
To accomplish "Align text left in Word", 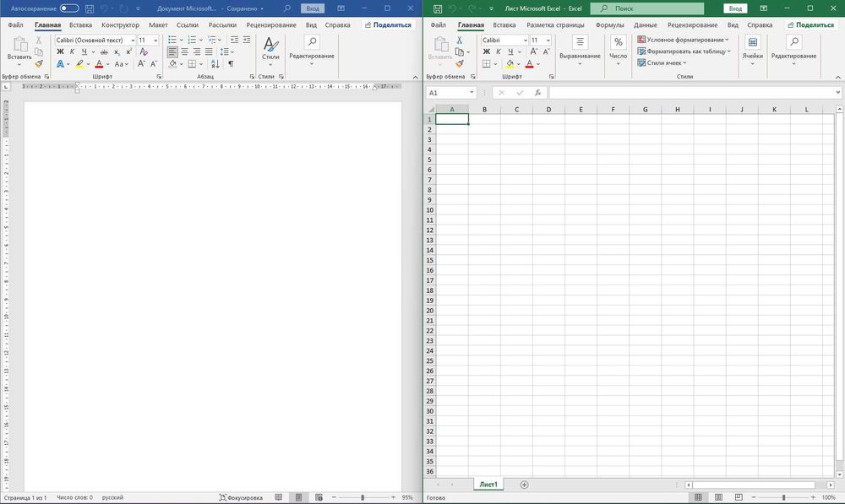I will 172,51.
